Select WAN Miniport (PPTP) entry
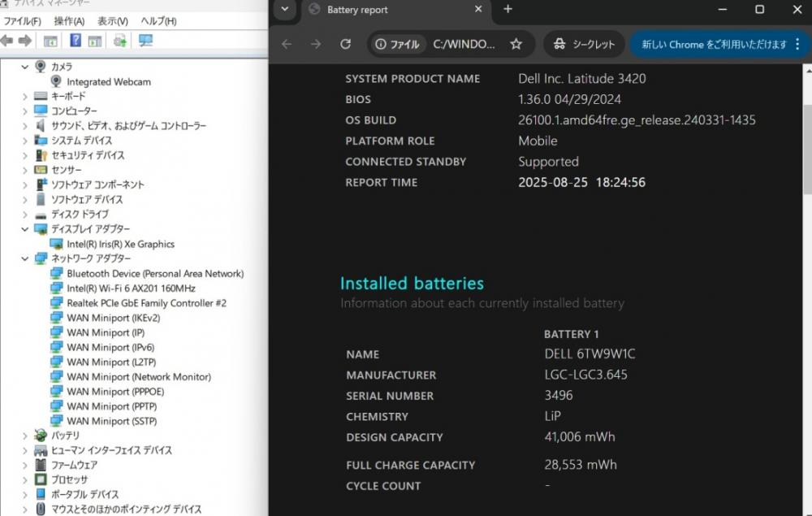Viewport: 812px width, 516px height. coord(112,406)
